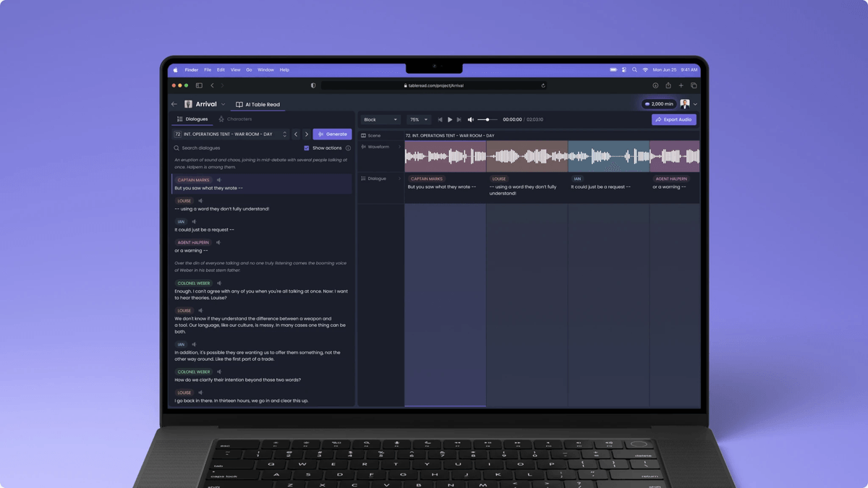868x488 pixels.
Task: Select line "It could just be a request --" in list
Action: pos(204,230)
